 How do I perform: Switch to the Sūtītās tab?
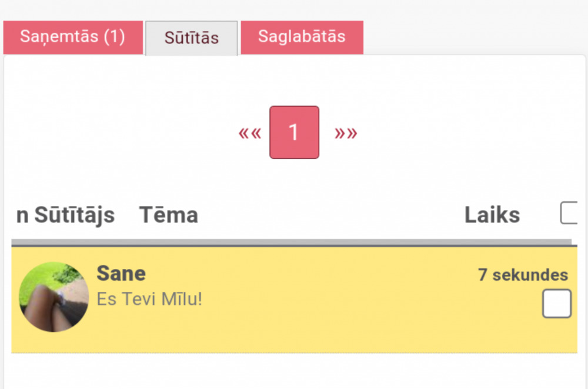tap(192, 38)
